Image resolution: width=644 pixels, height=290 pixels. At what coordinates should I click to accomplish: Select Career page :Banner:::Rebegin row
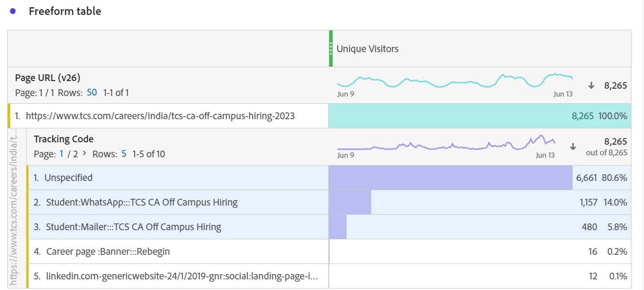point(178,251)
